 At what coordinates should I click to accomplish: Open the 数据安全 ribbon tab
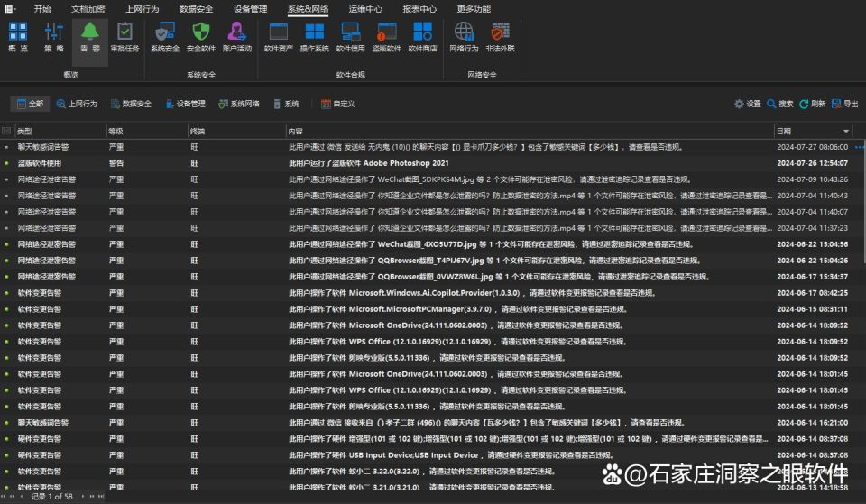click(196, 9)
